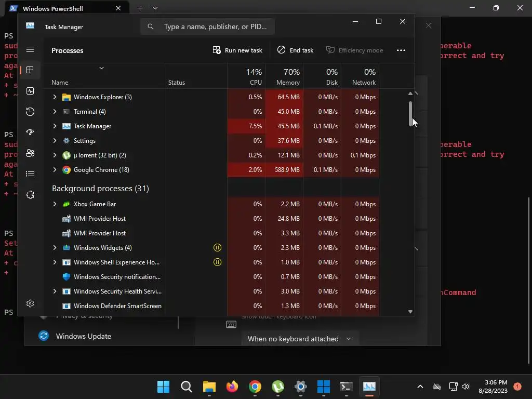Open the Services puzzle sidebar icon

pos(30,195)
